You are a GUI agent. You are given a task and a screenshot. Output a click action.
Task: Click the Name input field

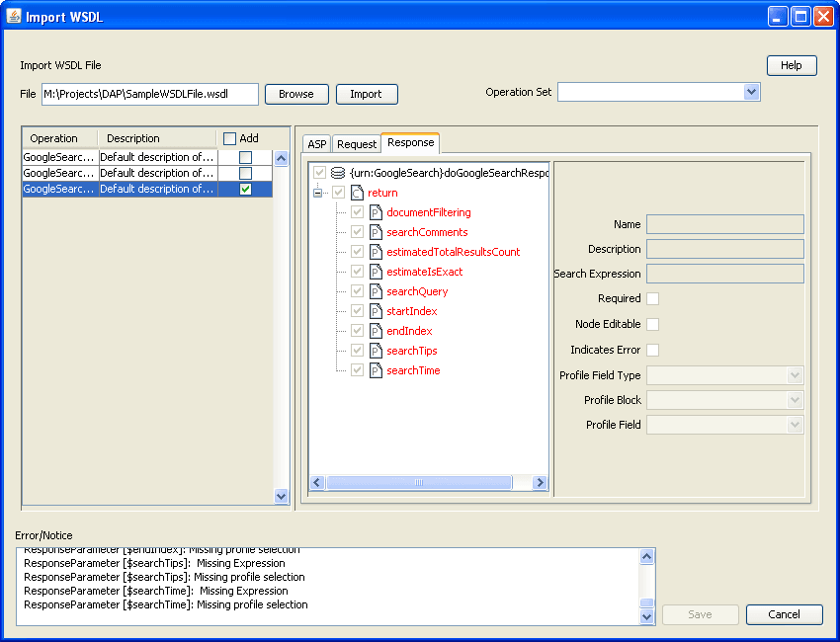[724, 224]
